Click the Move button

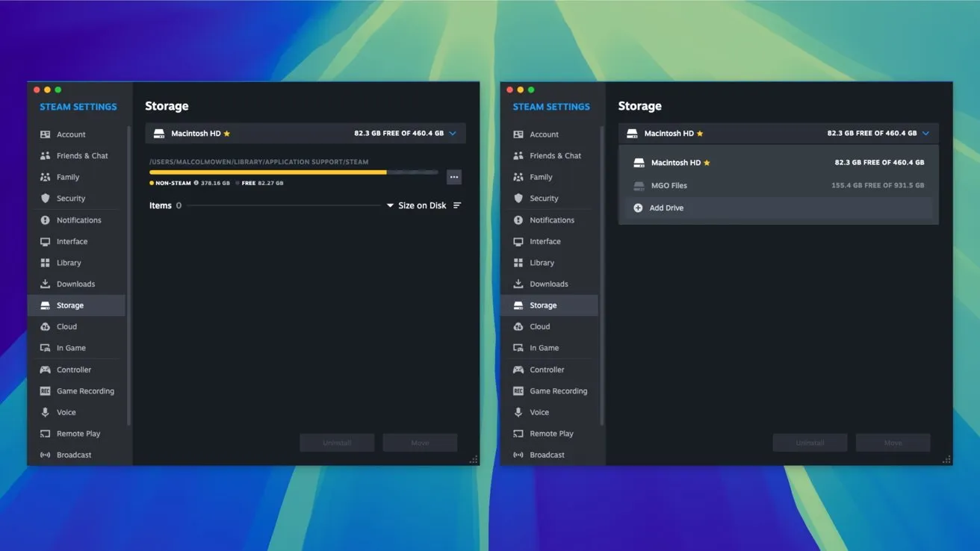click(x=420, y=442)
